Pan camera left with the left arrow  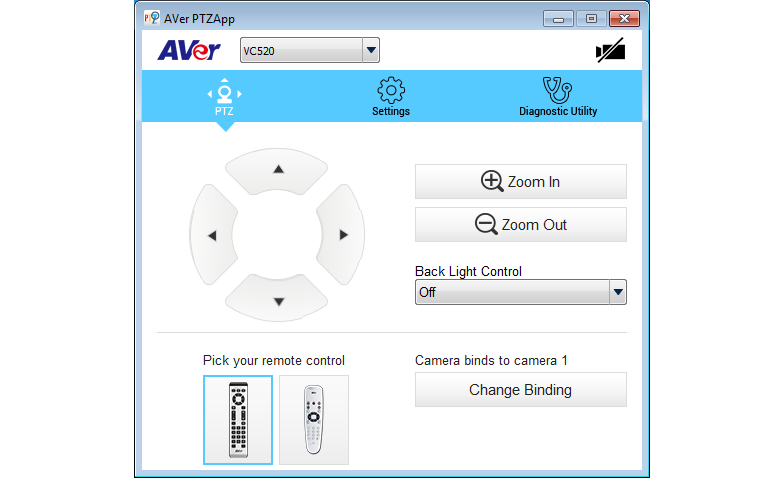(x=213, y=235)
